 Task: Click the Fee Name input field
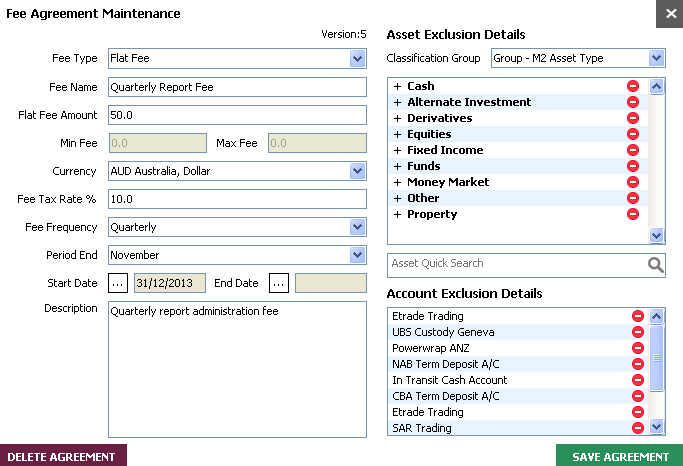coord(237,87)
